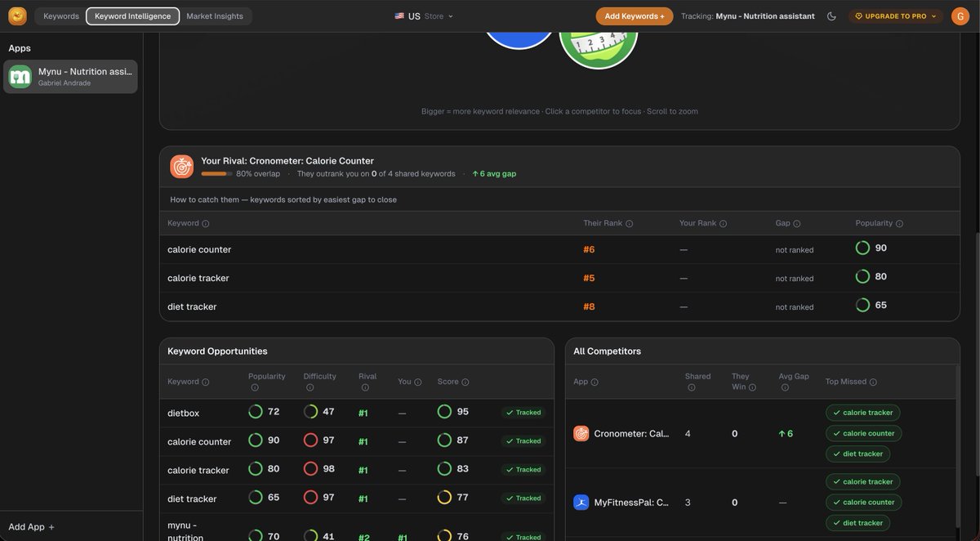
Task: Click MyFitnessPal's calorie tracker missed keyword chip
Action: [x=863, y=482]
